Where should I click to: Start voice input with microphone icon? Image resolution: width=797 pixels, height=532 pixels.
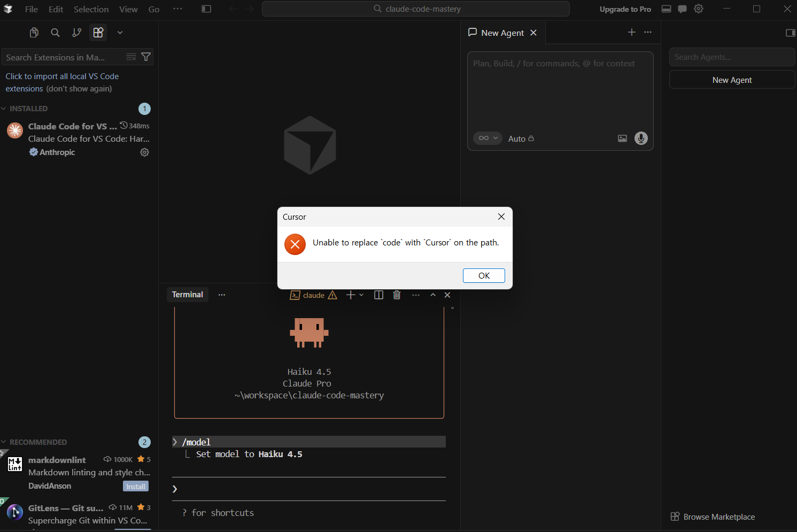point(641,138)
